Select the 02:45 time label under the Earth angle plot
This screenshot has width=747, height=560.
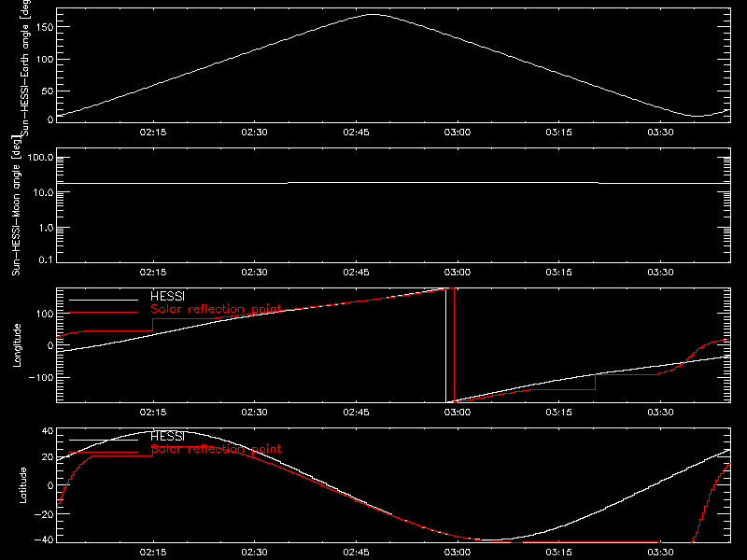[356, 133]
